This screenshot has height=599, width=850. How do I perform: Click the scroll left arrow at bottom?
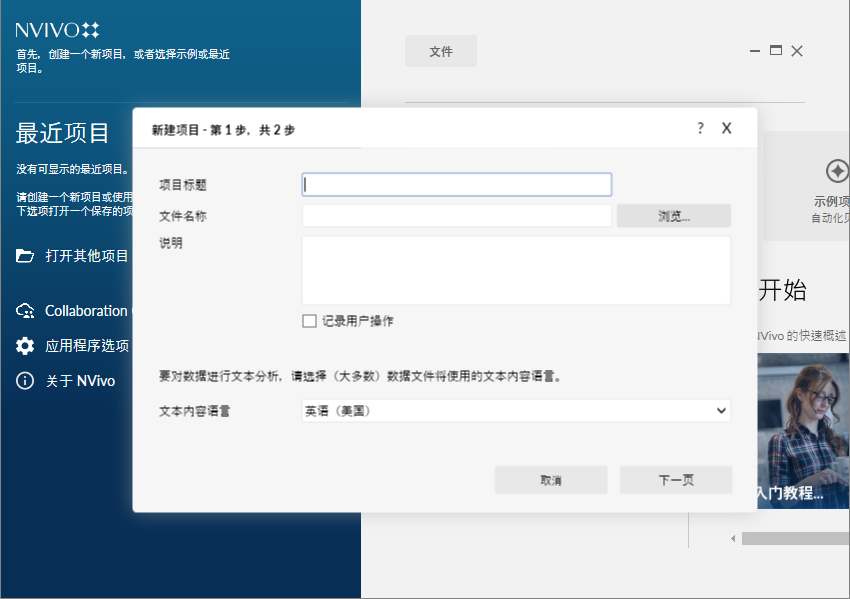pyautogui.click(x=733, y=538)
